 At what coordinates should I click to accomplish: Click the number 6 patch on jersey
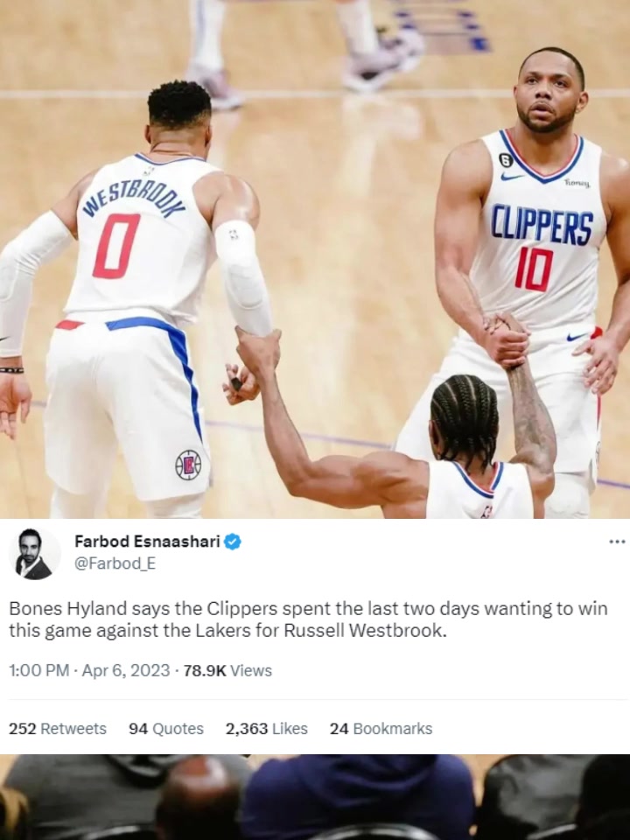[x=505, y=159]
